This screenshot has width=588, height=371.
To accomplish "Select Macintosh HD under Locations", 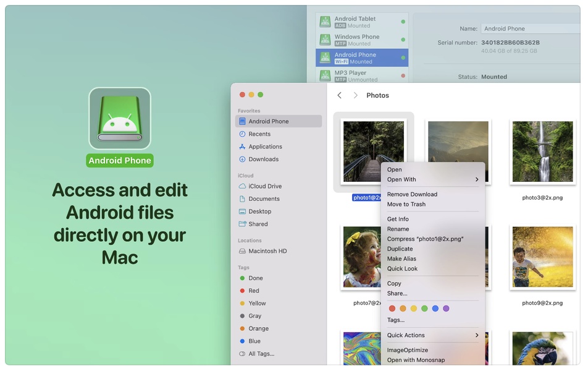I will 278,251.
